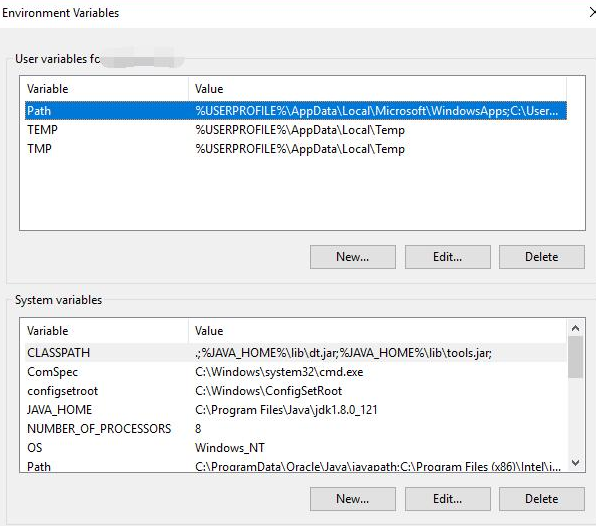The width and height of the screenshot is (596, 526).
Task: Click system variables scrollbar down arrow
Action: [x=576, y=463]
